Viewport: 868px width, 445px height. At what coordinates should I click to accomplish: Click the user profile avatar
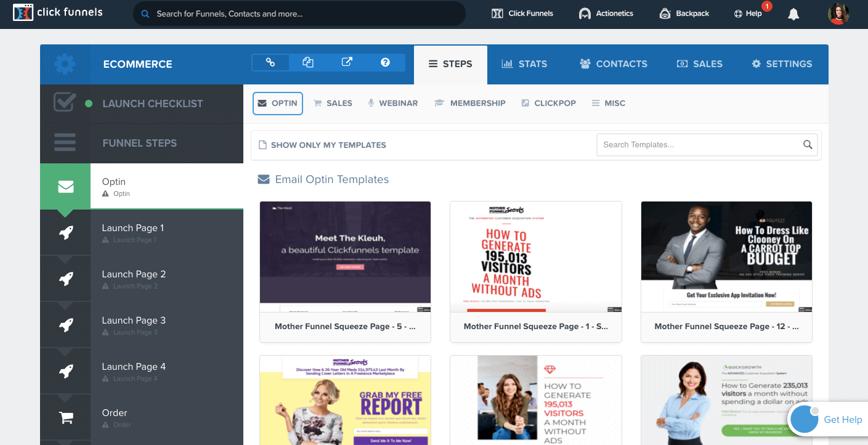tap(838, 14)
